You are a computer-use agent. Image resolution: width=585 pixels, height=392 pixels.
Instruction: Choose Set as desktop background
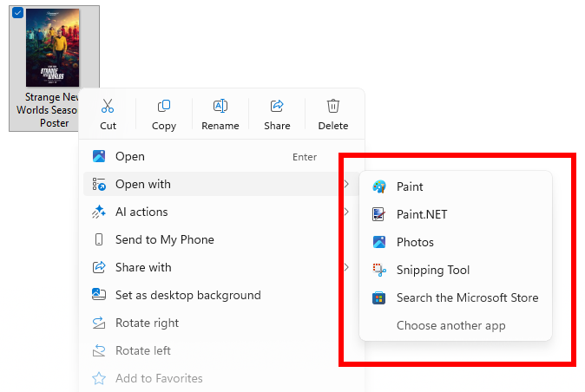coord(187,295)
